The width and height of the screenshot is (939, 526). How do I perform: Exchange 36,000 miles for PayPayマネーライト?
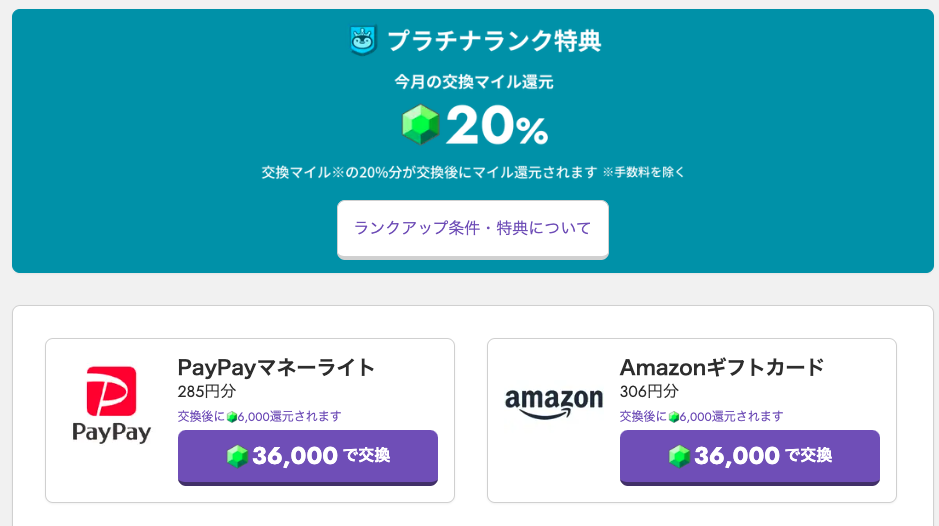(308, 457)
